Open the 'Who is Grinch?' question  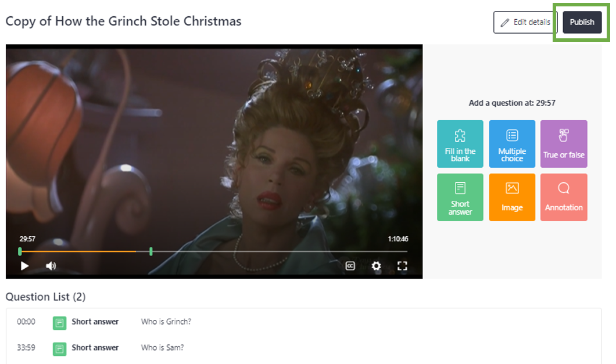tap(166, 322)
